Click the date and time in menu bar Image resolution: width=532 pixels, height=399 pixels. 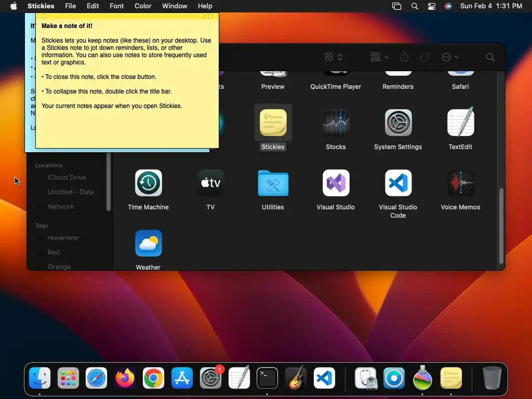(491, 6)
